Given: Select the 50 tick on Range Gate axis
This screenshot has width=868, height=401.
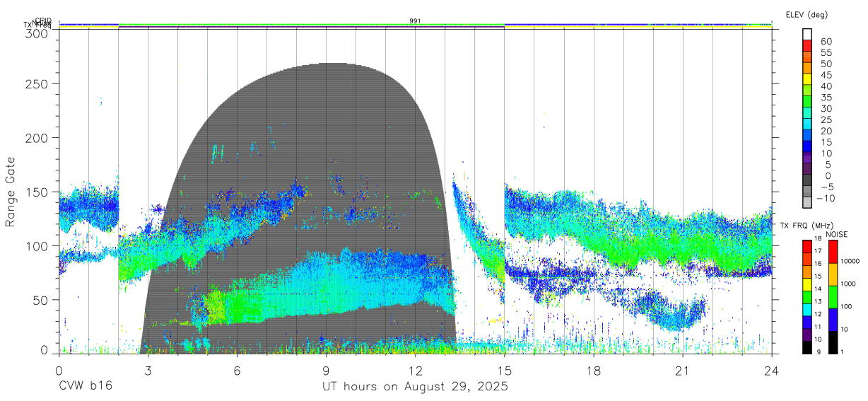Looking at the screenshot, I should 41,300.
